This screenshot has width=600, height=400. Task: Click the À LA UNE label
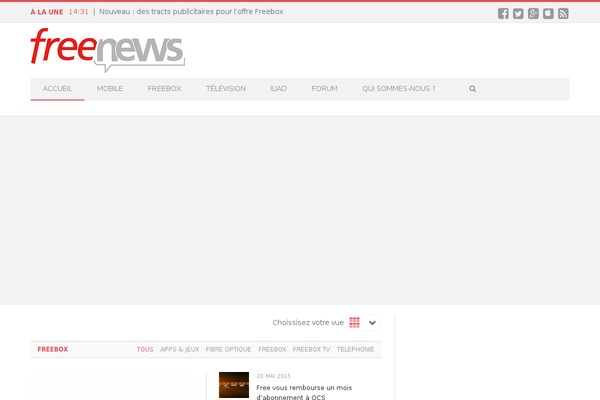click(47, 12)
